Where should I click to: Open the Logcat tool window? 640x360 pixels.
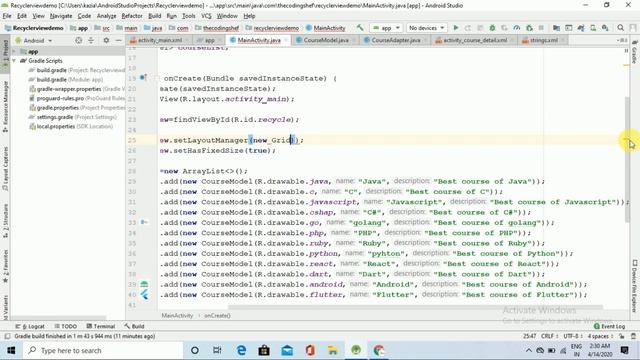(x=30, y=326)
